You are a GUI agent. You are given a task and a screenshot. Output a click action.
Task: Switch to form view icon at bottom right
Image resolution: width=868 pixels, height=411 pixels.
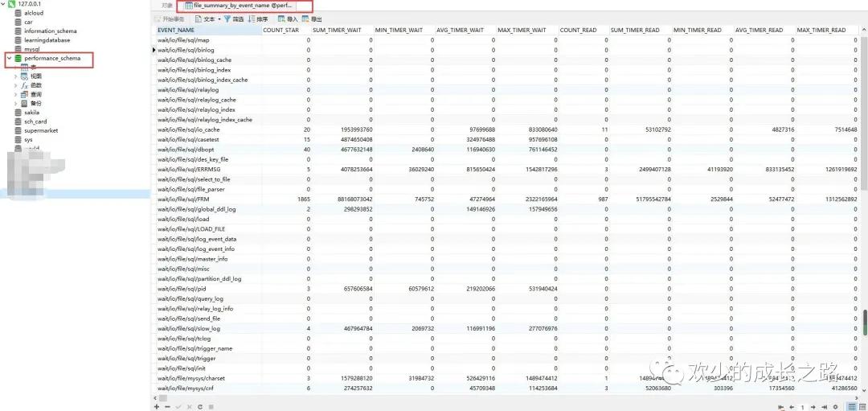pos(862,407)
